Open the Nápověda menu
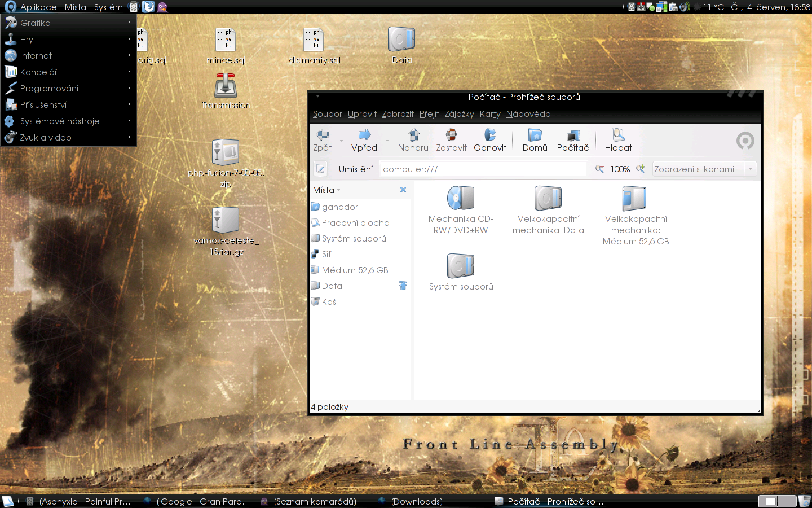The height and width of the screenshot is (508, 812). [528, 114]
